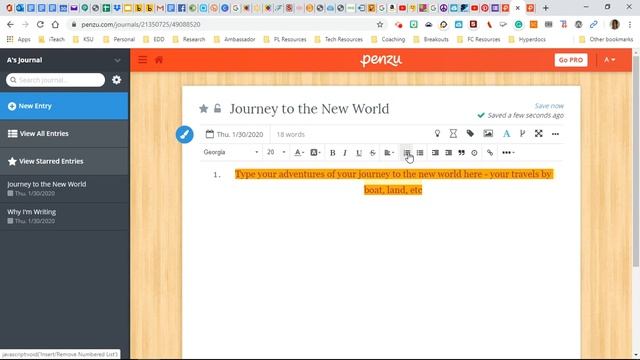Click the circle icon after quote
The height and width of the screenshot is (360, 640).
[x=474, y=153]
